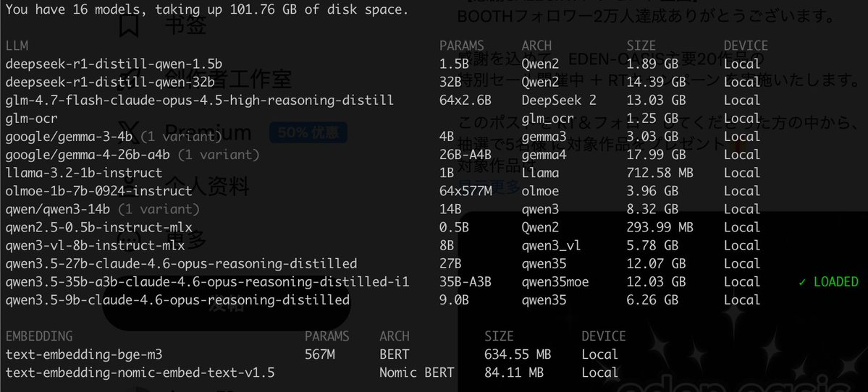Select the google/gemma-4-26b-a4b model name
Screen dimensions: 868x392
88,154
